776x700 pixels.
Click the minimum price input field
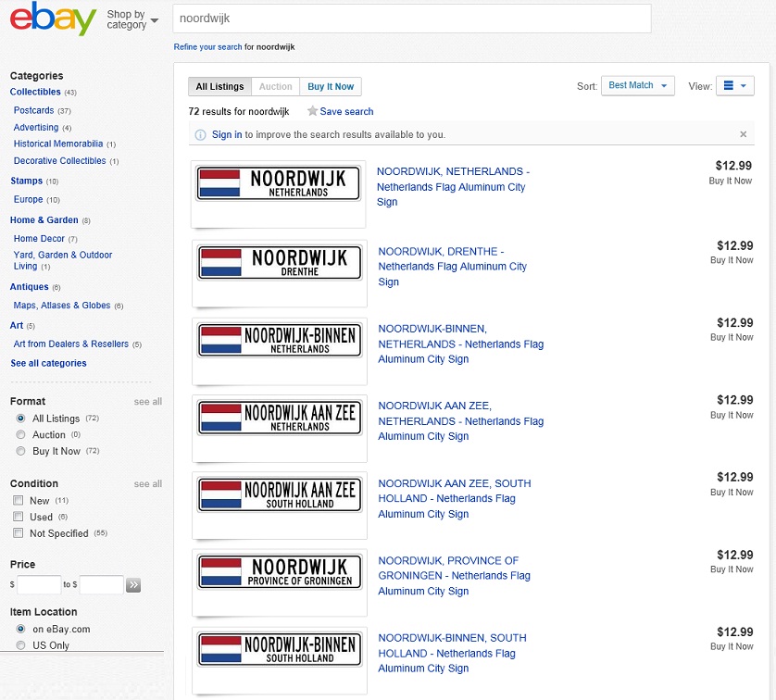pos(39,585)
